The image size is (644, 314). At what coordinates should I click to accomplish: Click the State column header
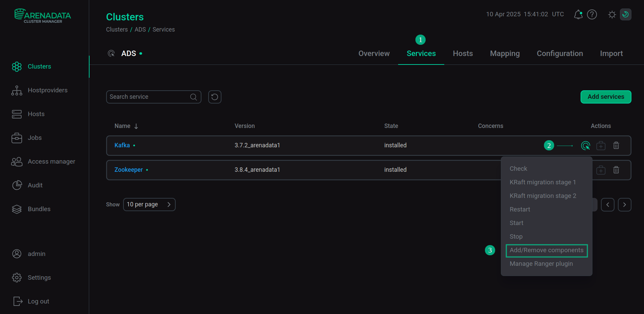point(391,126)
